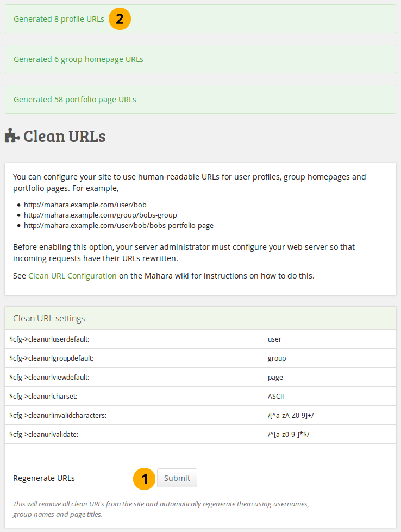401x532 pixels.
Task: Click the $cfg->cleanurlviewdefault row label
Action: click(49, 378)
